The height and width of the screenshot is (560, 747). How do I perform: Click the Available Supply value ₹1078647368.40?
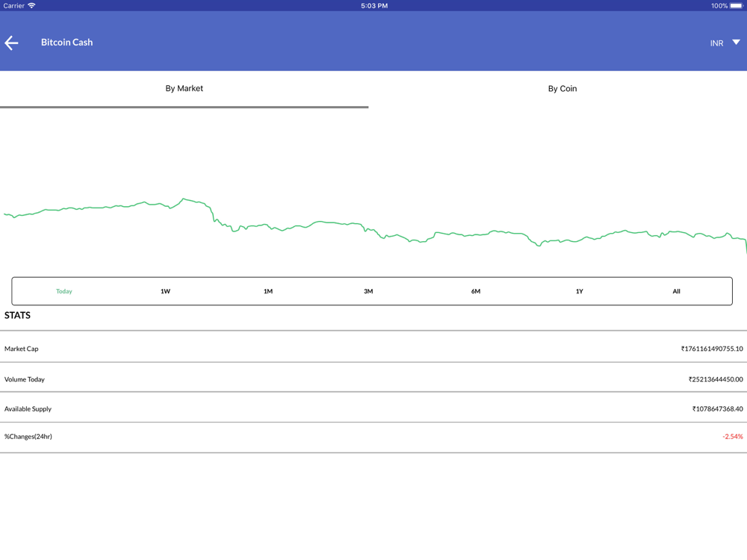tap(717, 409)
